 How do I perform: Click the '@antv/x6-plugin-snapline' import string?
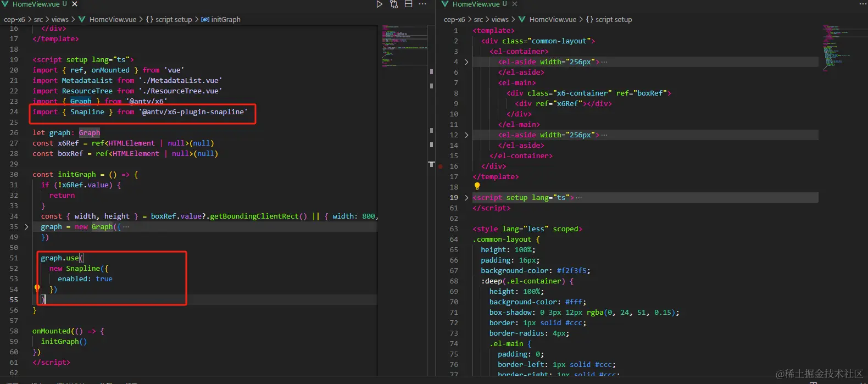193,112
